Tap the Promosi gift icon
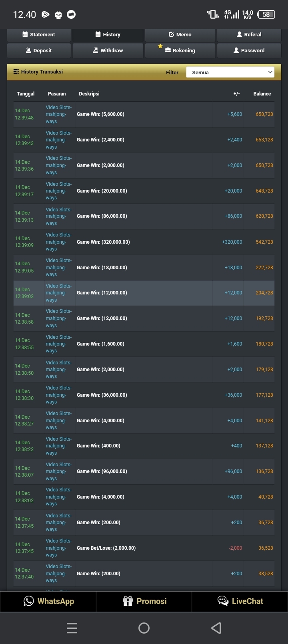Viewport: 288px width, 644px height. [128, 601]
